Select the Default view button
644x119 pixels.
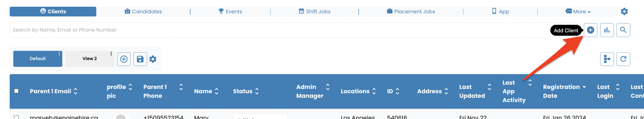38,59
